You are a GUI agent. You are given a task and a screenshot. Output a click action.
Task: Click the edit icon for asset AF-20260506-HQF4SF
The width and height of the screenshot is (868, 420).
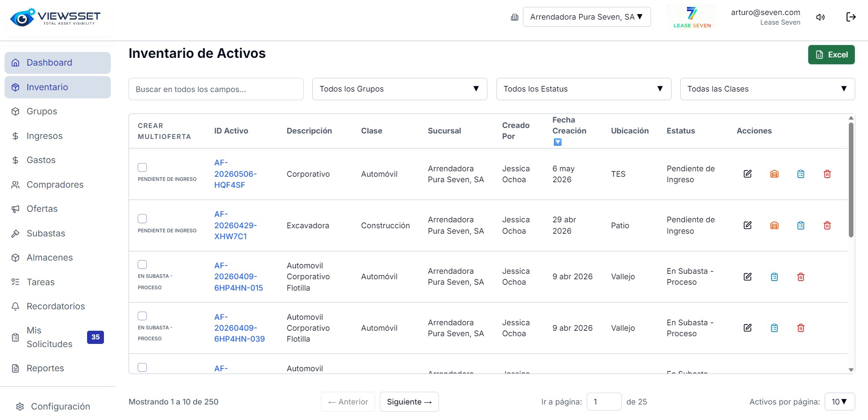pos(748,174)
